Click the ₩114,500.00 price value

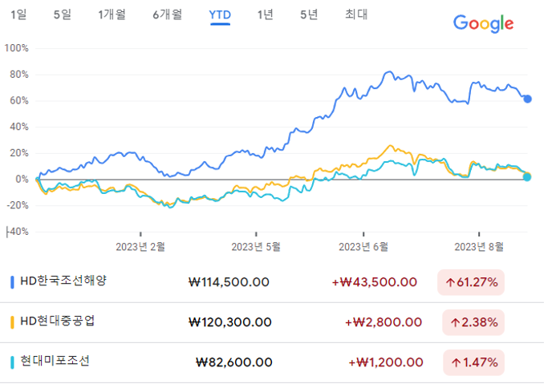229,282
